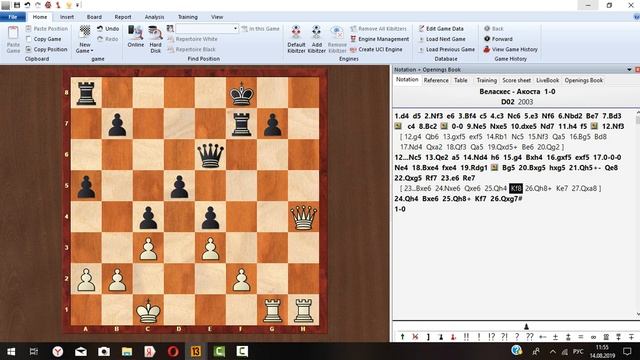Open the Training ribbon tab
Image resolution: width=640 pixels, height=360 pixels.
(x=188, y=17)
